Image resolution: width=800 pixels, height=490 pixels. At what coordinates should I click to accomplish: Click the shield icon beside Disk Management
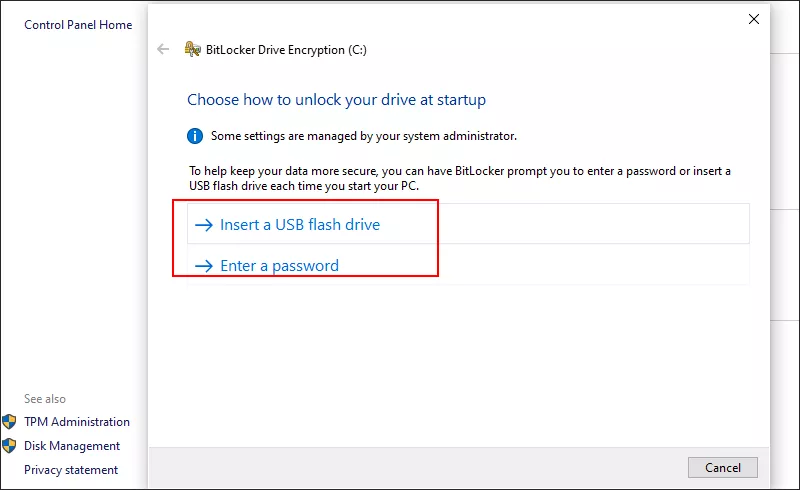pos(9,446)
